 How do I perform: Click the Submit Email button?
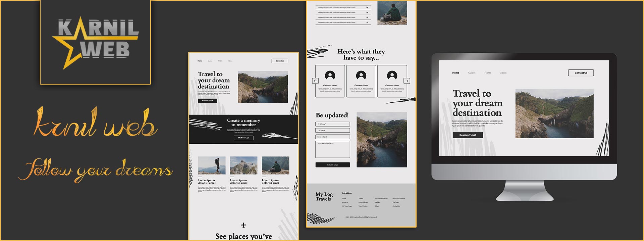[332, 165]
